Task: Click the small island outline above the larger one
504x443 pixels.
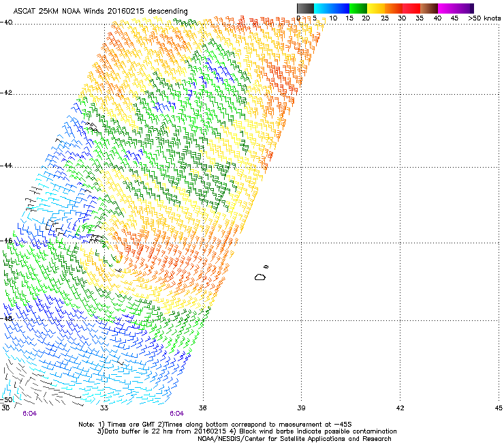Action: 266,266
